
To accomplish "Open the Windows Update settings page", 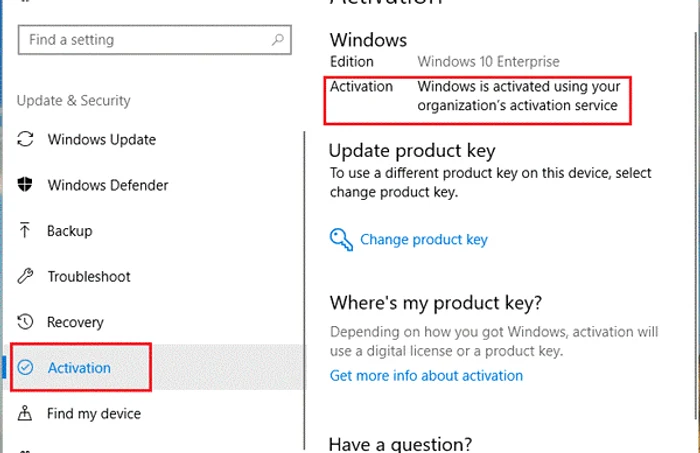I will tap(102, 139).
